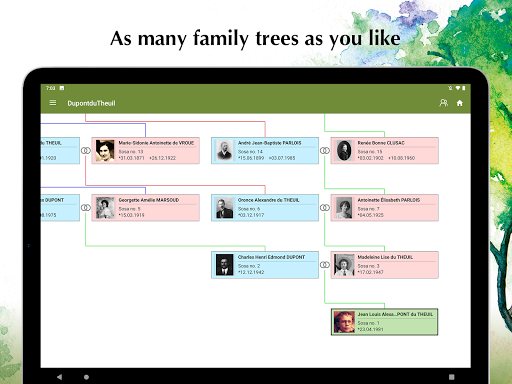Tap marriage rings beside Georgette MARSOUD
Screen dimensions: 512x384
pyautogui.click(x=86, y=208)
